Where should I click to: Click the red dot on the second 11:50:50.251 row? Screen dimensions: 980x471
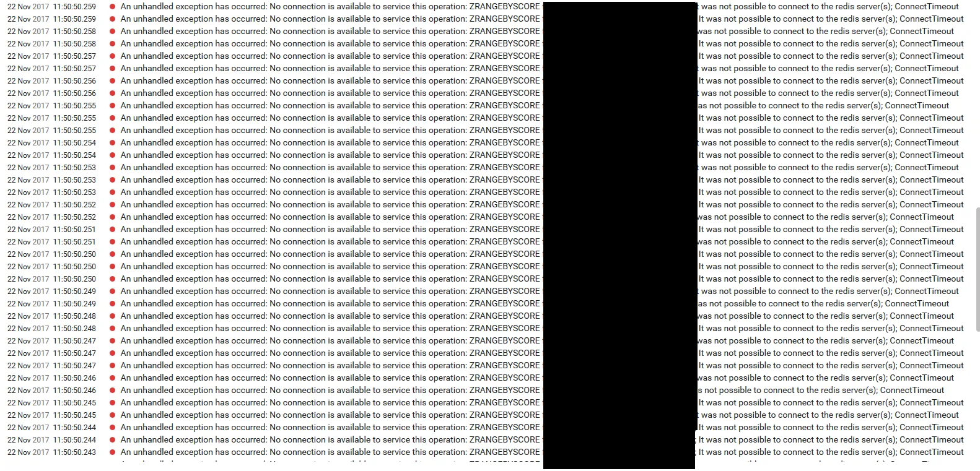[112, 242]
